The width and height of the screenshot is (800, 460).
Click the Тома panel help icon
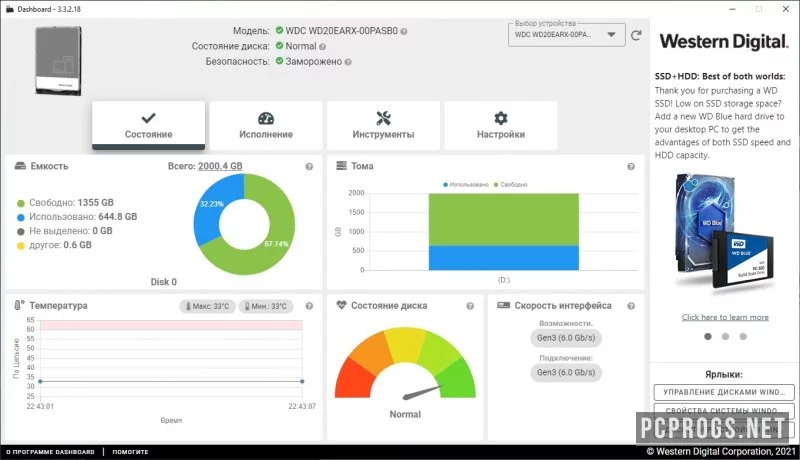pos(631,167)
